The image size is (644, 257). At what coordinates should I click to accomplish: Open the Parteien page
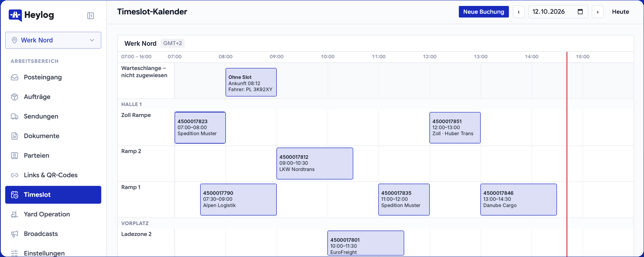pos(53,156)
